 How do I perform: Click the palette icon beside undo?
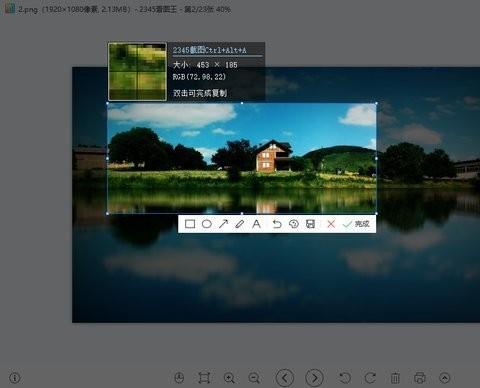coord(294,224)
